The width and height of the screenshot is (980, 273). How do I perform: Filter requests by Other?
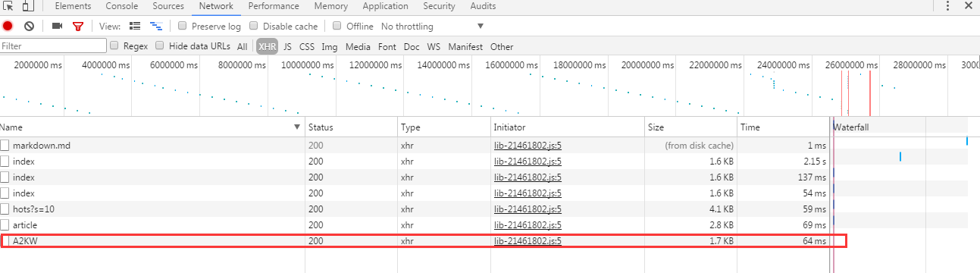pos(502,46)
